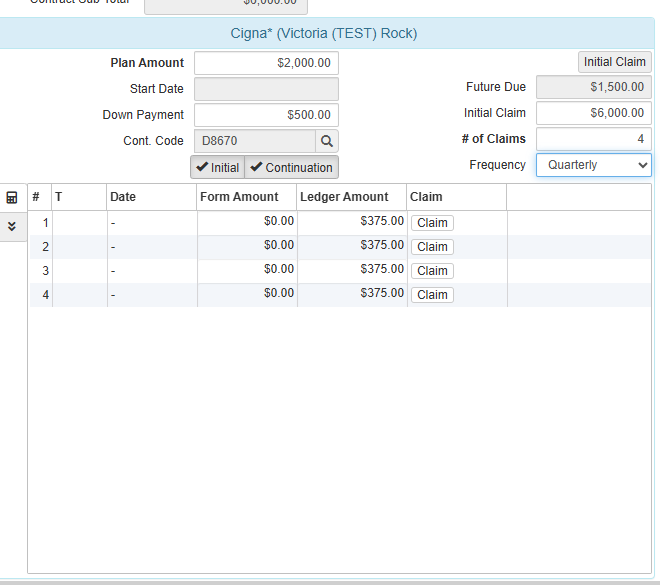Click the # column header
The width and height of the screenshot is (660, 585).
pyautogui.click(x=40, y=197)
